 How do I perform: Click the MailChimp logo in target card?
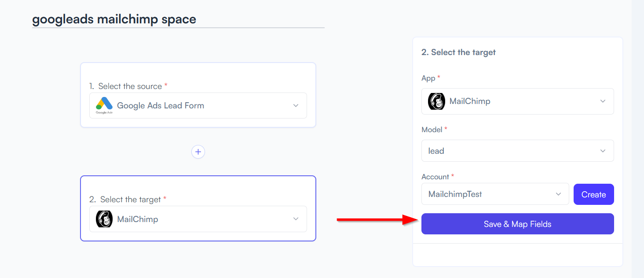click(x=104, y=219)
